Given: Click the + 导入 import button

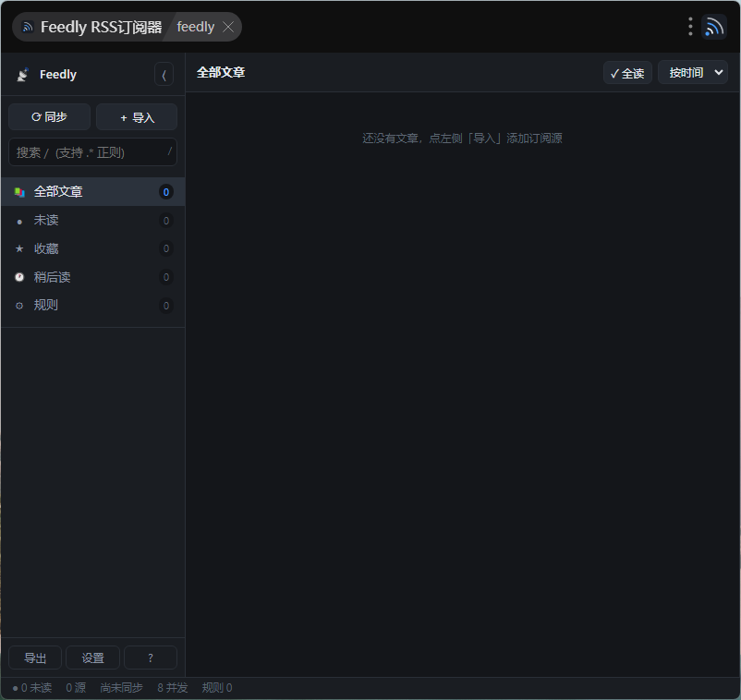Looking at the screenshot, I should point(137,116).
